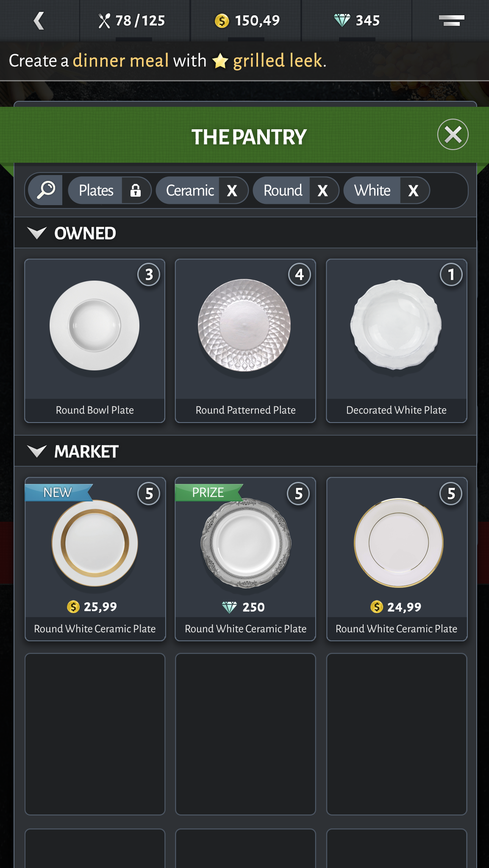Tap the gold coin balance icon
Viewport: 489px width, 868px height.
pyautogui.click(x=222, y=21)
